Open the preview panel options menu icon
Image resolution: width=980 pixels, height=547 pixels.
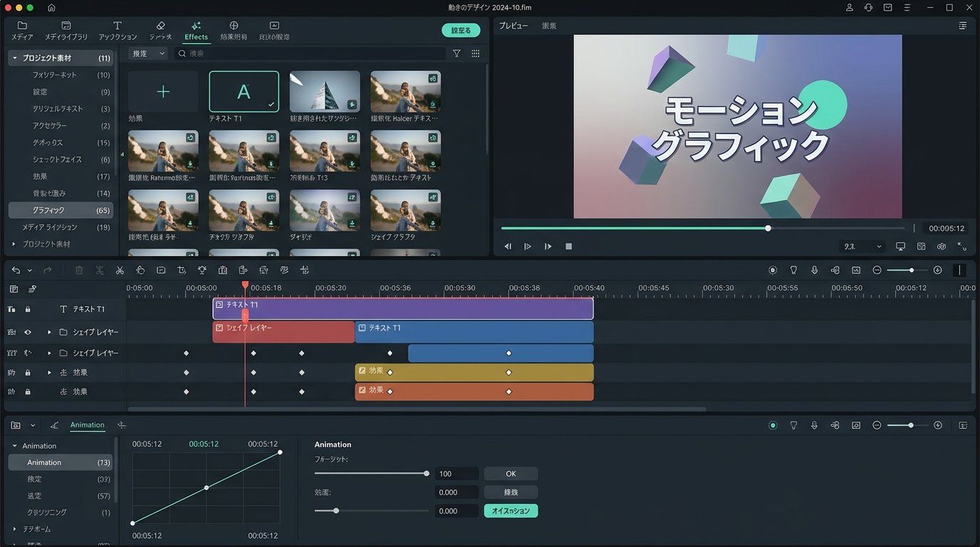pos(963,26)
